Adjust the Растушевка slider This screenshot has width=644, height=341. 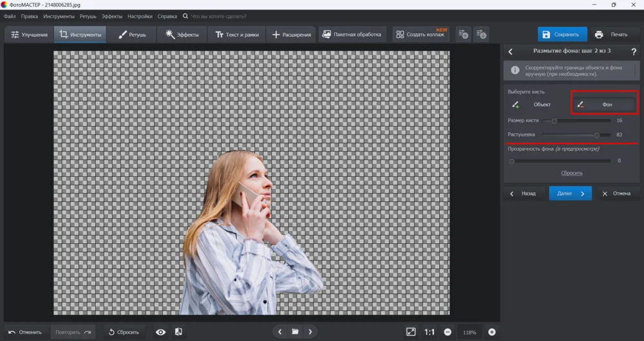coord(596,135)
